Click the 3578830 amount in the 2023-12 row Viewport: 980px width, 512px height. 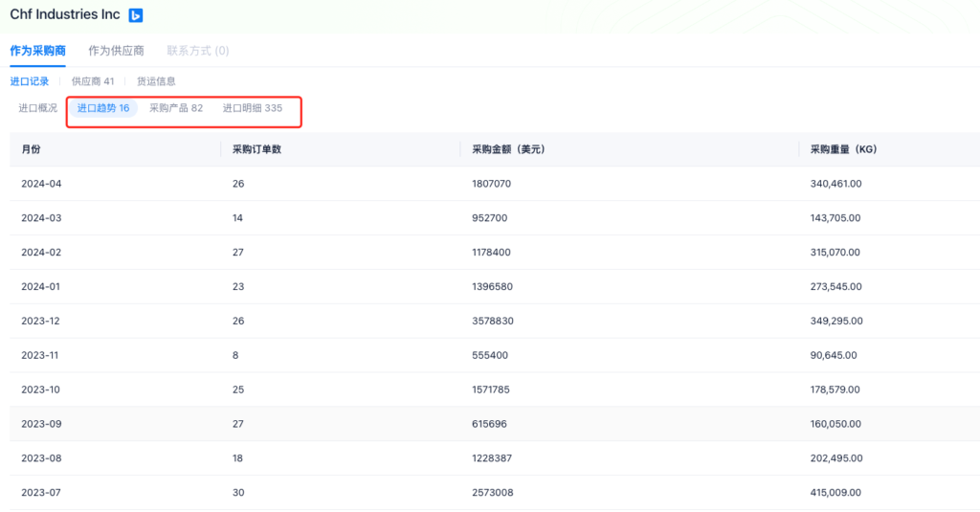pyautogui.click(x=492, y=321)
